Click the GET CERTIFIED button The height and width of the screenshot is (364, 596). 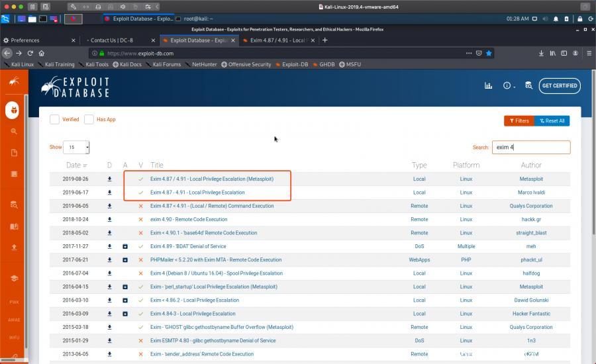click(x=560, y=86)
